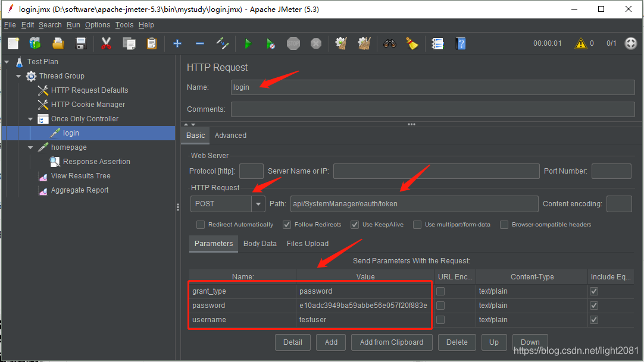Enable Browser-compatible headers checkbox

tap(504, 225)
